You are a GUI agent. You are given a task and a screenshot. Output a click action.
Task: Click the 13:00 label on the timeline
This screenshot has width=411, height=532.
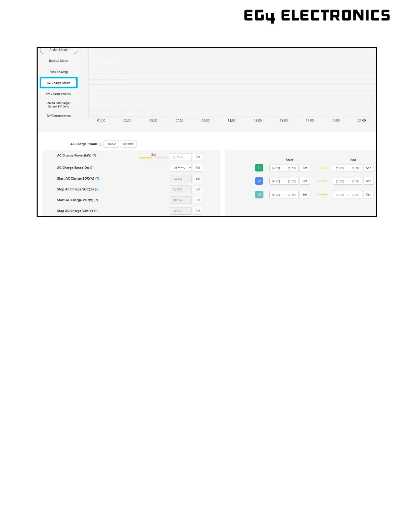coord(258,121)
